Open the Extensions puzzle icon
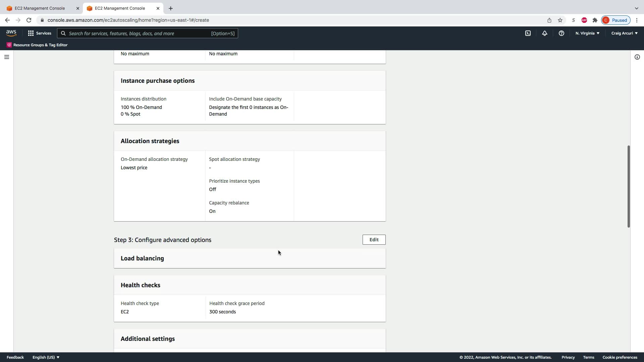This screenshot has width=644, height=362. coord(595,20)
